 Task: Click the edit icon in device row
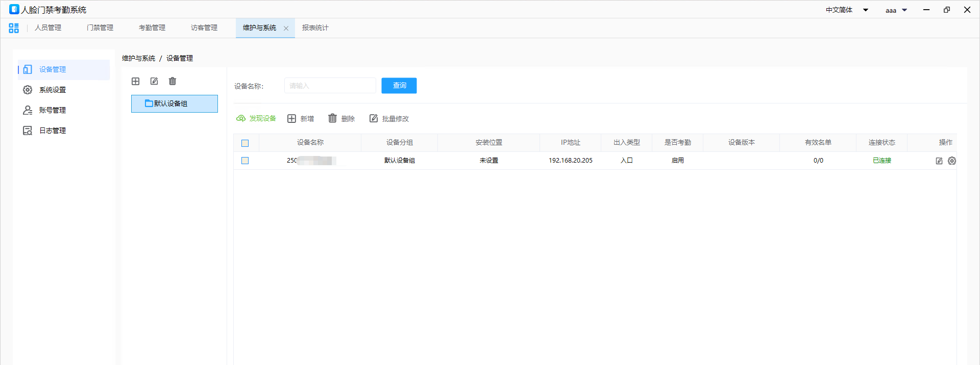point(939,161)
